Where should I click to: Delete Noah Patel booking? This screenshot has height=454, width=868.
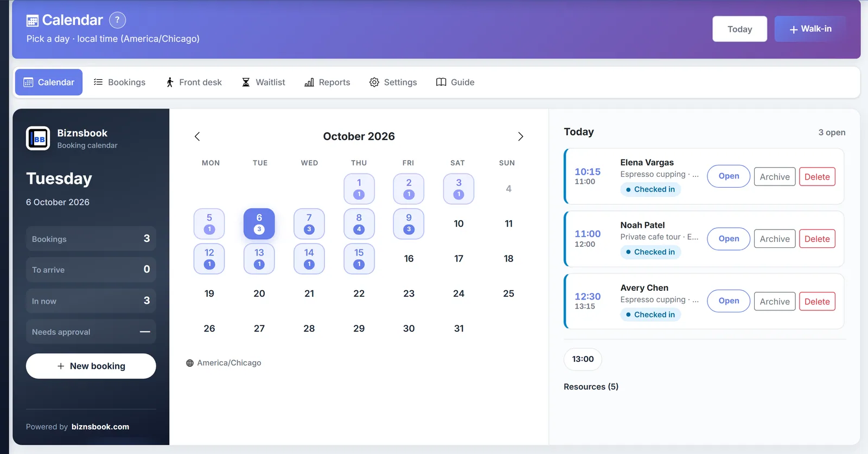click(817, 239)
